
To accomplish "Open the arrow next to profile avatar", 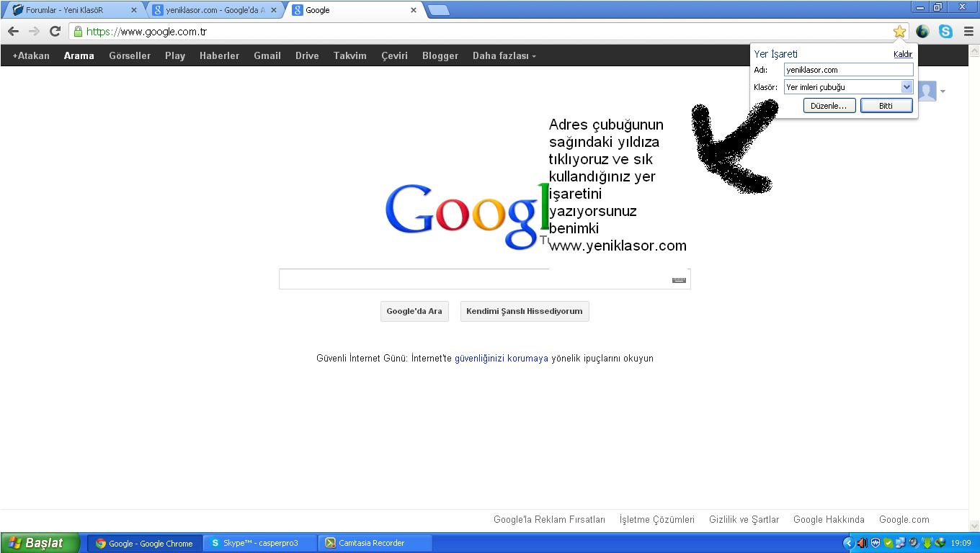I will (x=943, y=92).
